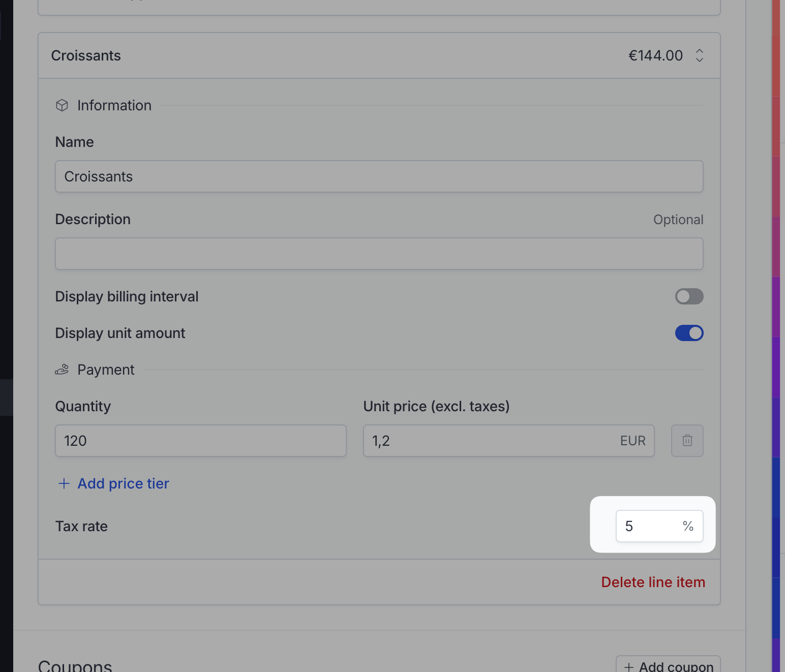Click the €144.00 total in header
The height and width of the screenshot is (672, 785).
(656, 55)
